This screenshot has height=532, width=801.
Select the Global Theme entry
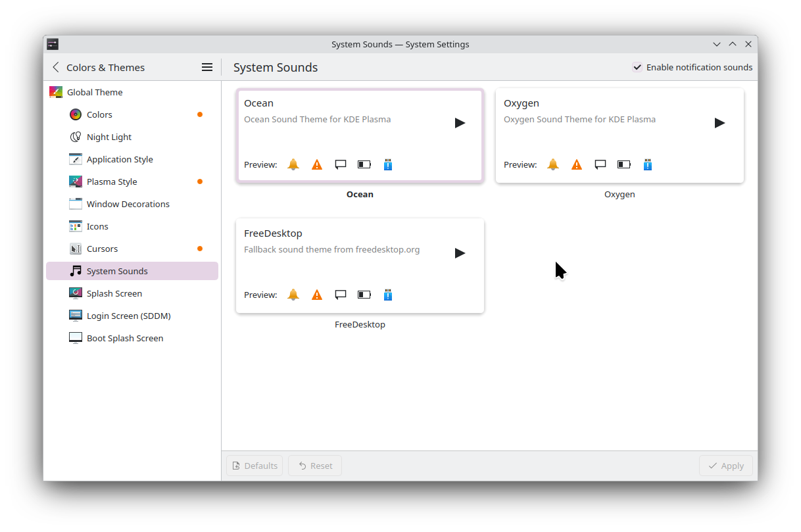[x=95, y=92]
